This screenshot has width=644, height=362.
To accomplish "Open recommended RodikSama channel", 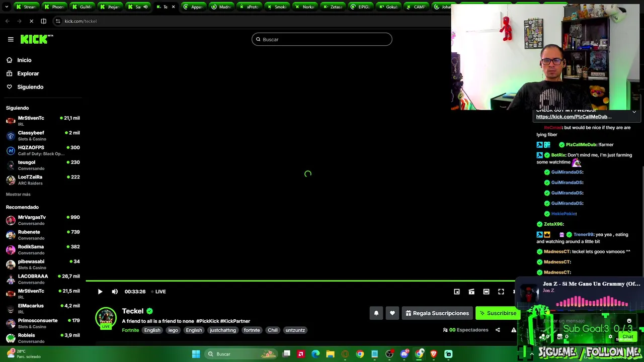I will pos(43,249).
